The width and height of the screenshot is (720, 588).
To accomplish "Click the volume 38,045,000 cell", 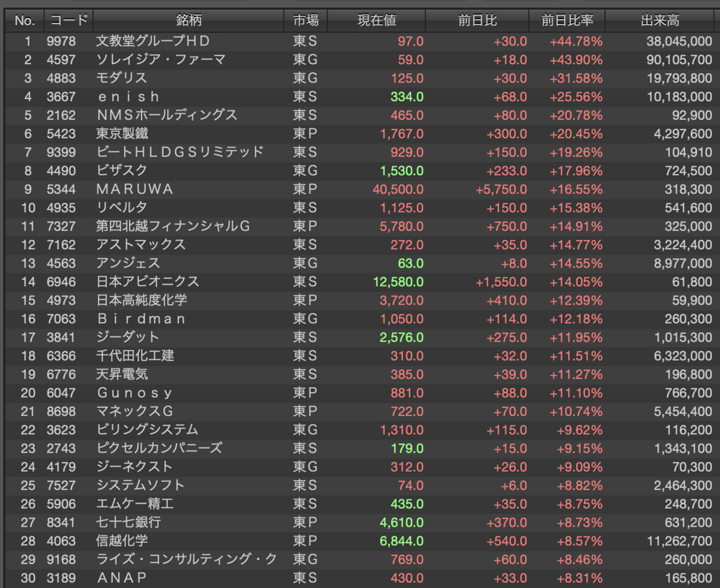I will point(680,41).
